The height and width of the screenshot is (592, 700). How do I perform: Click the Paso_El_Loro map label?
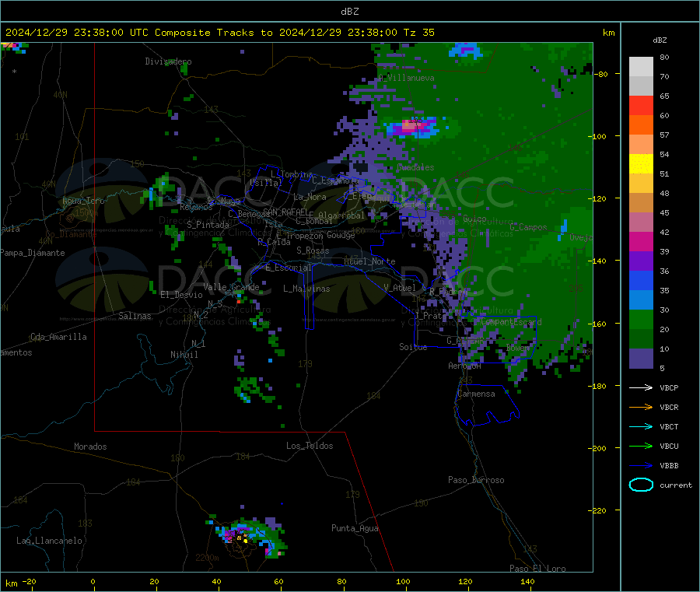point(538,569)
